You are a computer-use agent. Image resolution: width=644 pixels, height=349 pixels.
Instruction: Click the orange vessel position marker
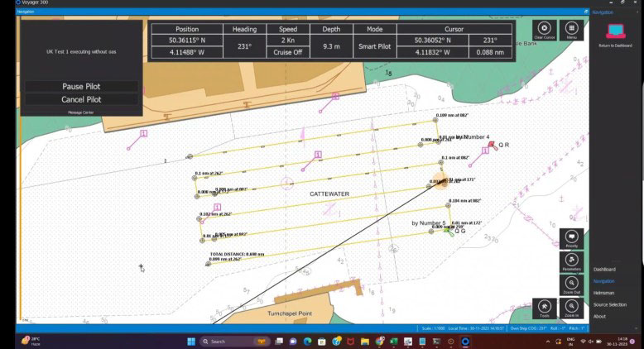[441, 181]
